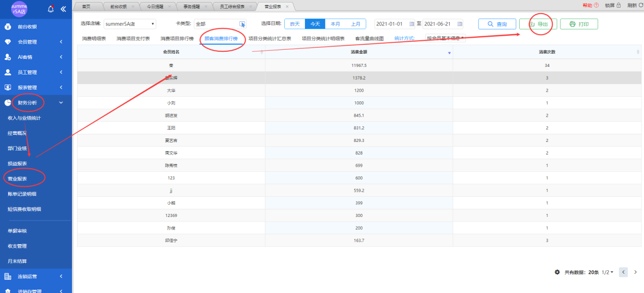Click the 卡类型 selector icon
Image resolution: width=644 pixels, height=293 pixels.
click(243, 24)
